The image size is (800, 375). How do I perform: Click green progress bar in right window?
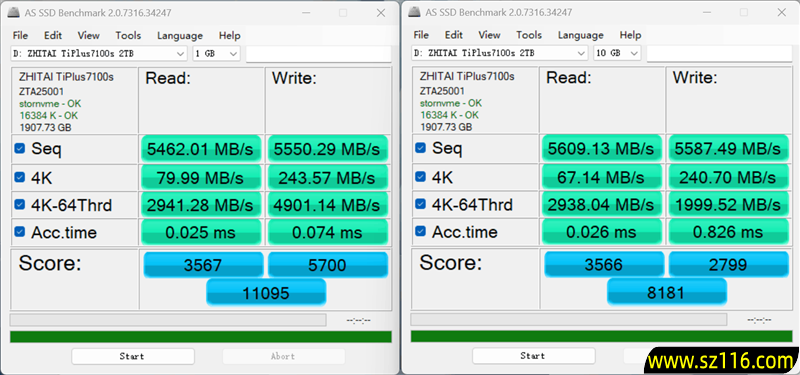click(x=602, y=336)
